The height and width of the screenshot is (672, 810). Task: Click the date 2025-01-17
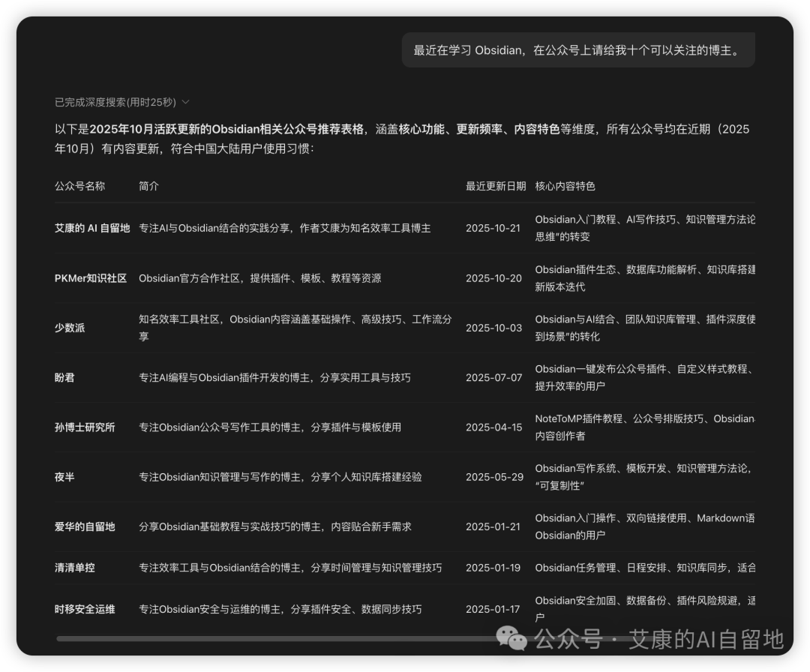tap(493, 609)
